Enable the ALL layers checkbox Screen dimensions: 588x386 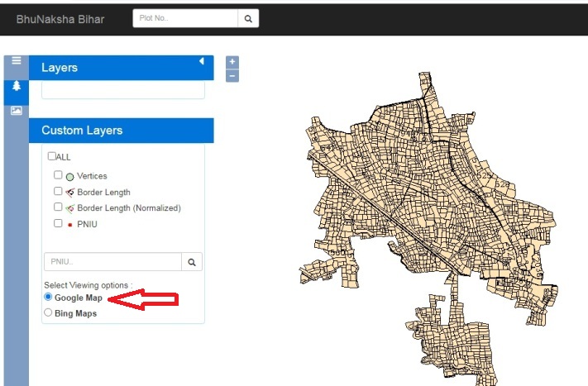click(52, 156)
